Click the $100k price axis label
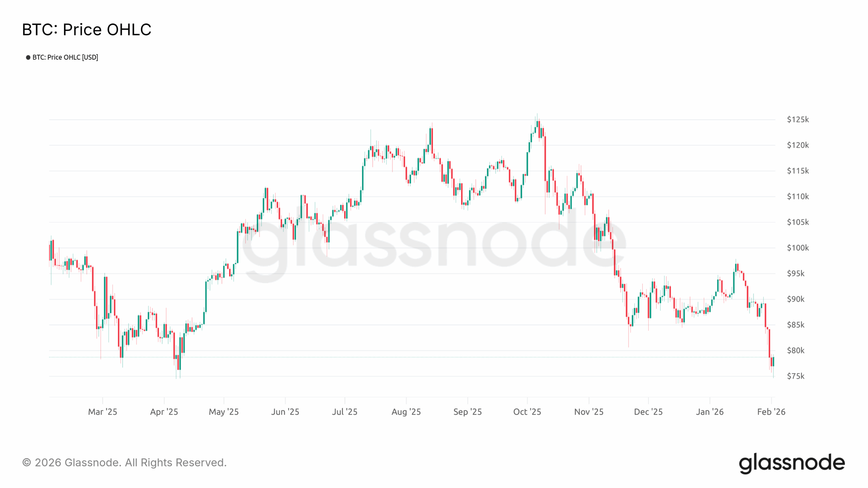 point(797,248)
